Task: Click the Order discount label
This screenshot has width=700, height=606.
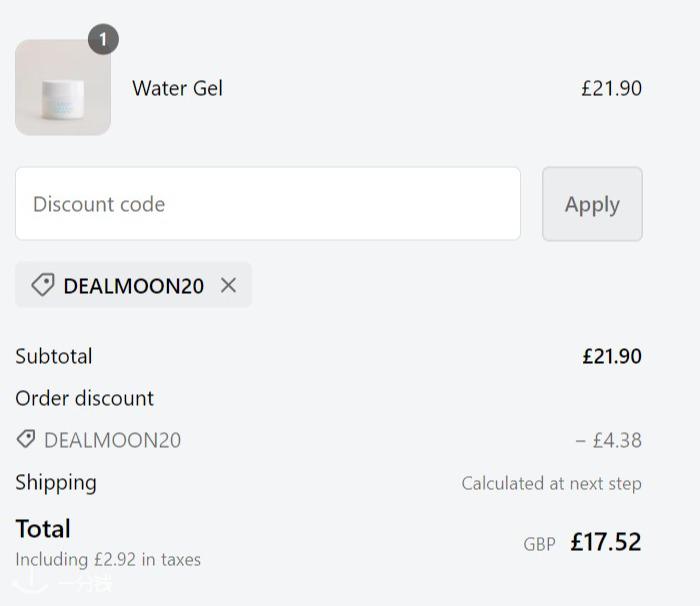Action: [84, 398]
